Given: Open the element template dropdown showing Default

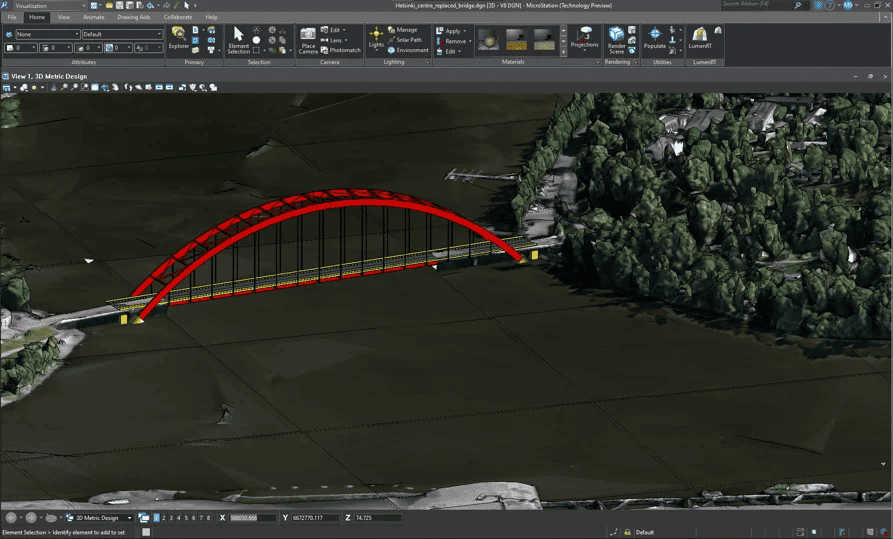Looking at the screenshot, I should click(x=122, y=34).
